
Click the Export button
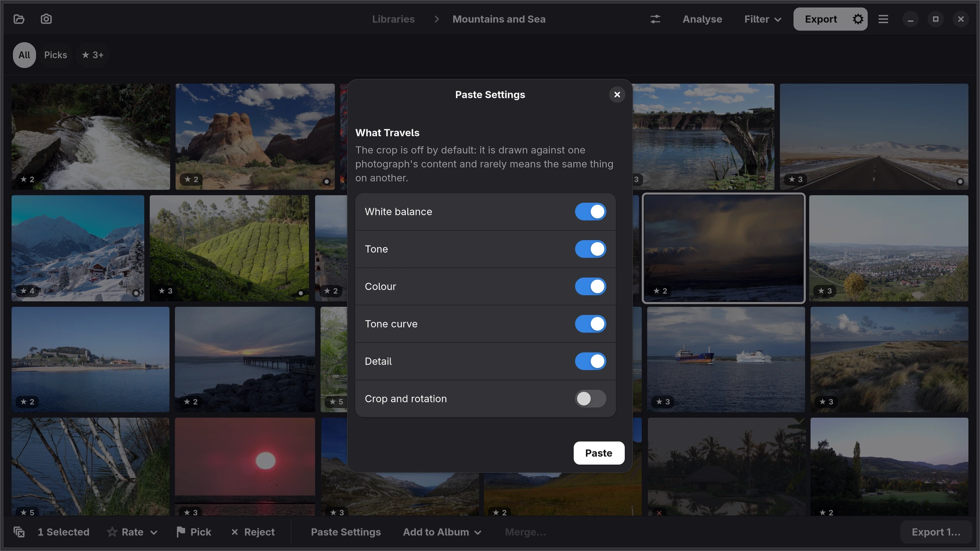pos(821,19)
